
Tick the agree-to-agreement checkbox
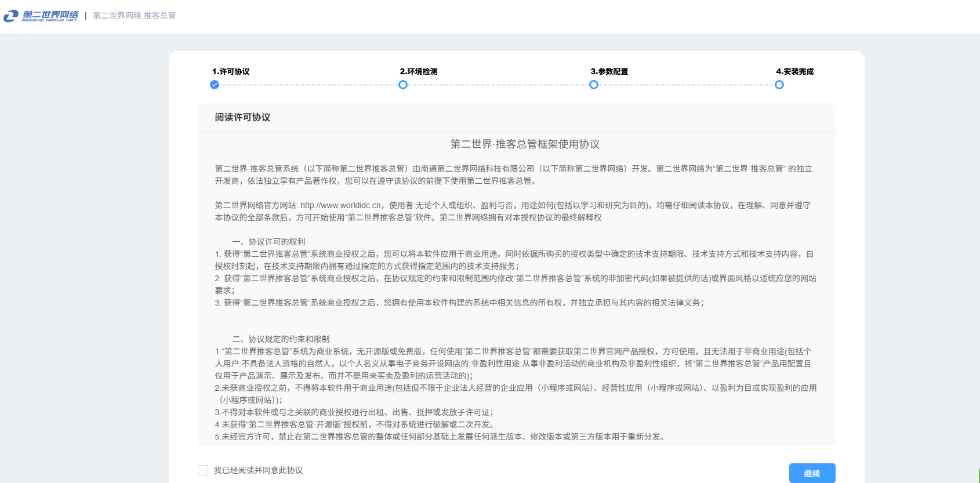pyautogui.click(x=203, y=470)
